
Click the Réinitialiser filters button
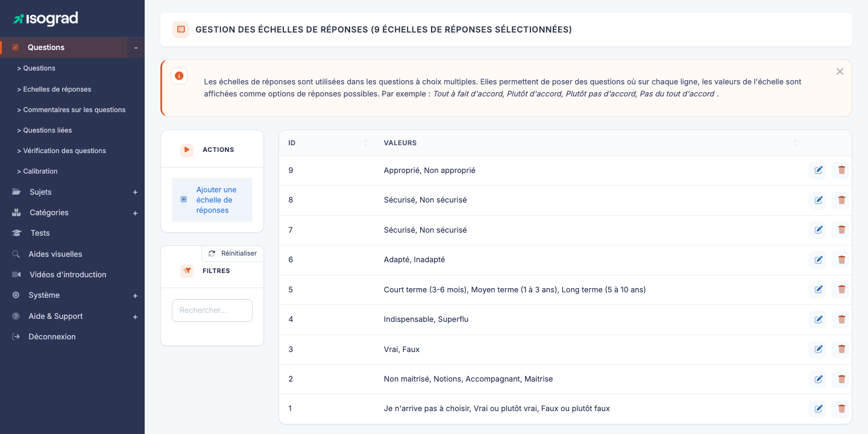233,254
